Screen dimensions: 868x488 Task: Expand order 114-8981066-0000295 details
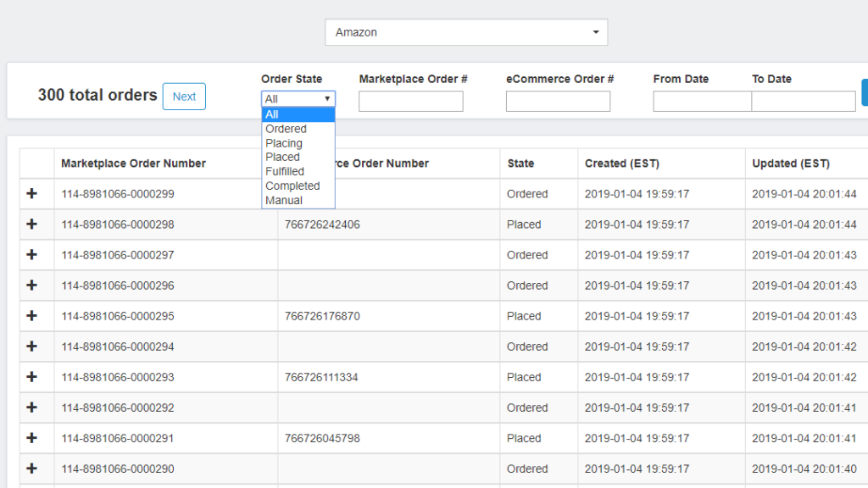pyautogui.click(x=34, y=315)
